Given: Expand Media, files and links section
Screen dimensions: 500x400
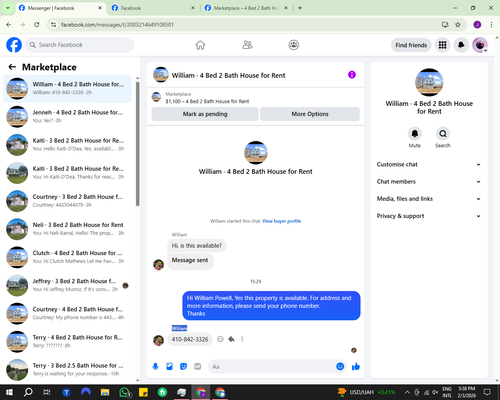Looking at the screenshot, I should (x=429, y=199).
